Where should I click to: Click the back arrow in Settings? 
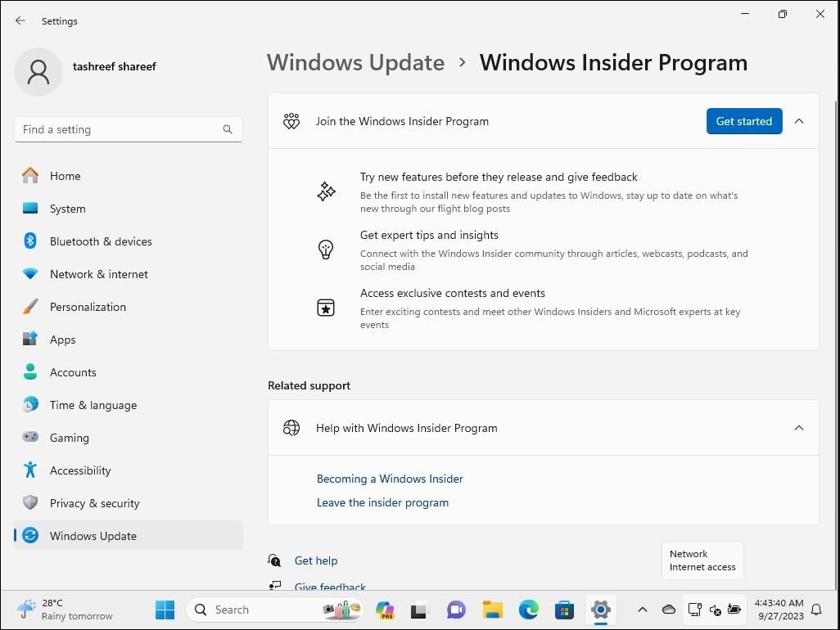pos(20,20)
